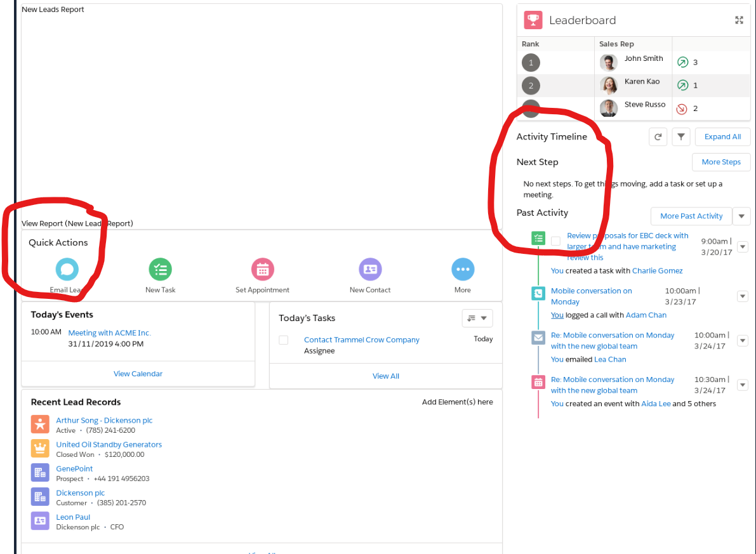Click Karen Kao's avatar photo

(x=609, y=85)
